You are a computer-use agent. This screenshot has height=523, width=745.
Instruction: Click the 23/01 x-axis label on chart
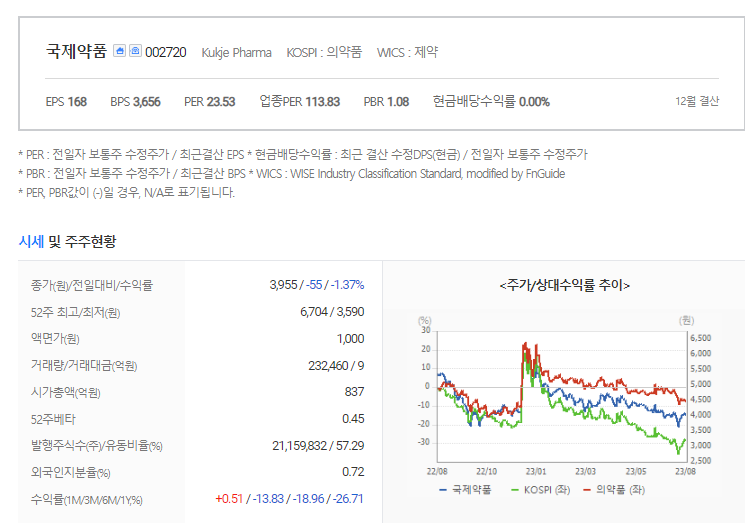pyautogui.click(x=536, y=472)
